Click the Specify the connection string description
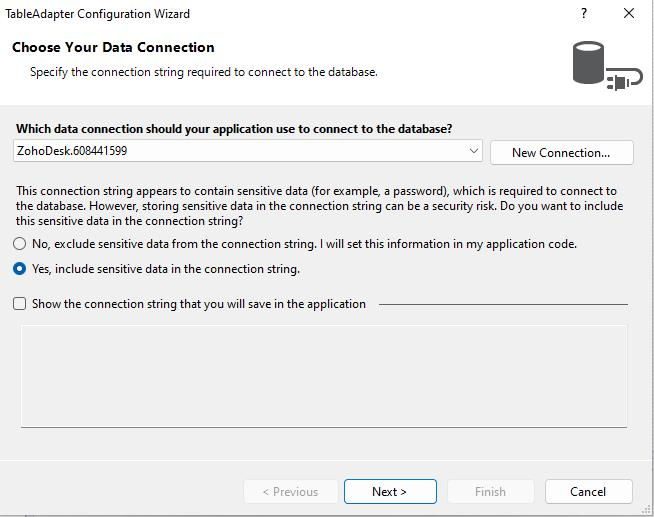The image size is (654, 517). coord(203,72)
